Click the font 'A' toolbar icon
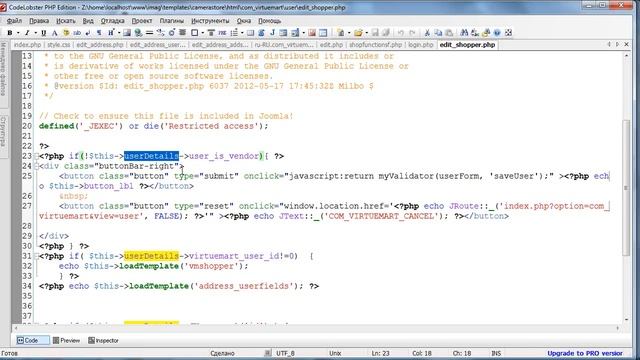640x360 pixels. click(x=54, y=33)
